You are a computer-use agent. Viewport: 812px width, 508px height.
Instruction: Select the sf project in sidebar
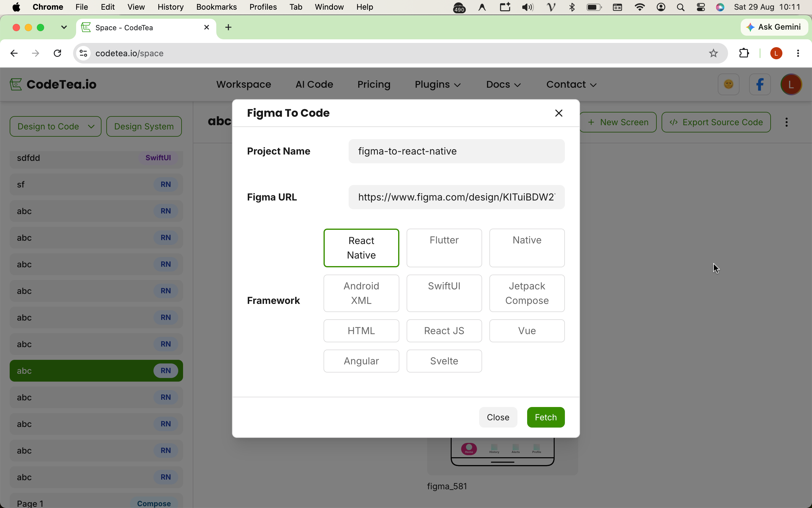pyautogui.click(x=96, y=184)
